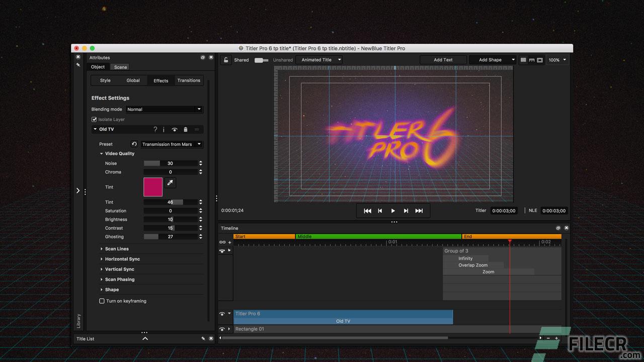The image size is (644, 362).
Task: Zoom out timeline with minus icon
Action: click(x=548, y=338)
